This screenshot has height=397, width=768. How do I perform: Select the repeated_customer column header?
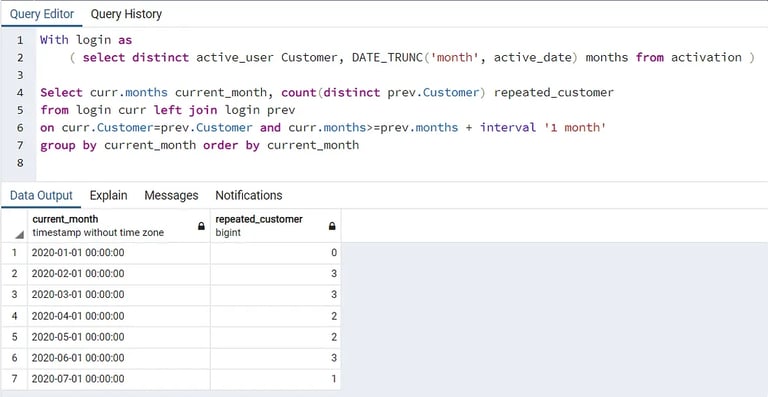[x=276, y=226]
